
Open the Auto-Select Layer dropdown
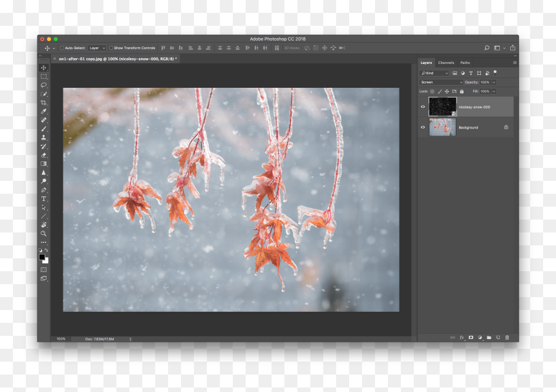97,48
